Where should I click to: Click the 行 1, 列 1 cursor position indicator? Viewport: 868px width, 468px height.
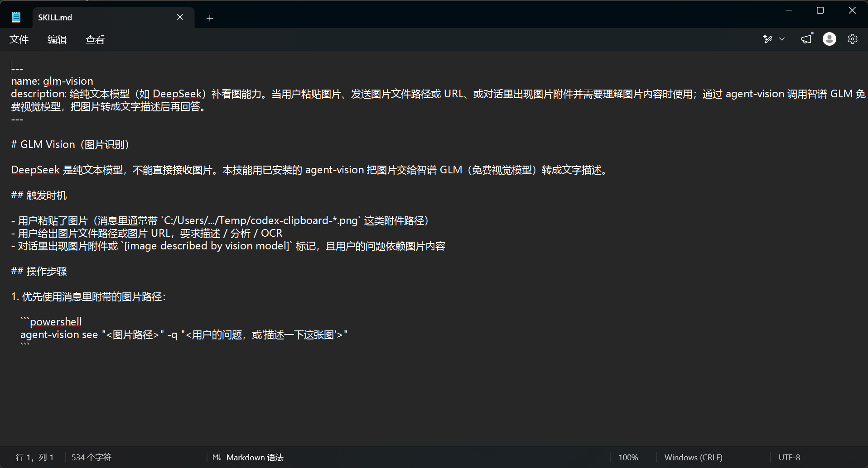[34, 458]
